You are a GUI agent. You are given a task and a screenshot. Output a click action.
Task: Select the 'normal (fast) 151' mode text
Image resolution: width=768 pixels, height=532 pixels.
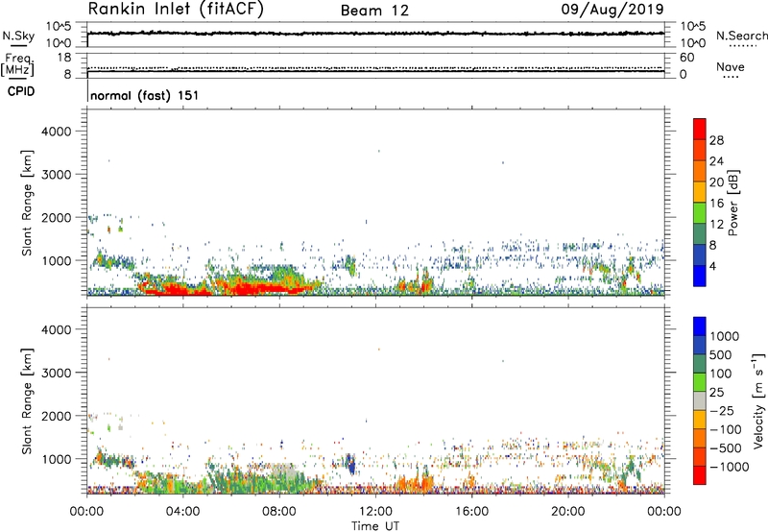click(145, 95)
